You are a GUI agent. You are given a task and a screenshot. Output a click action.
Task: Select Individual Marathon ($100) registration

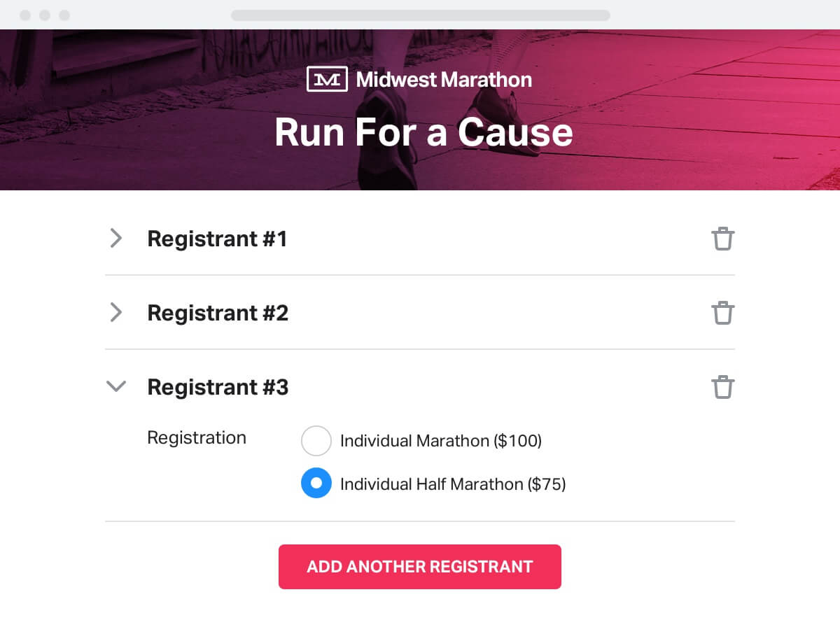point(316,441)
